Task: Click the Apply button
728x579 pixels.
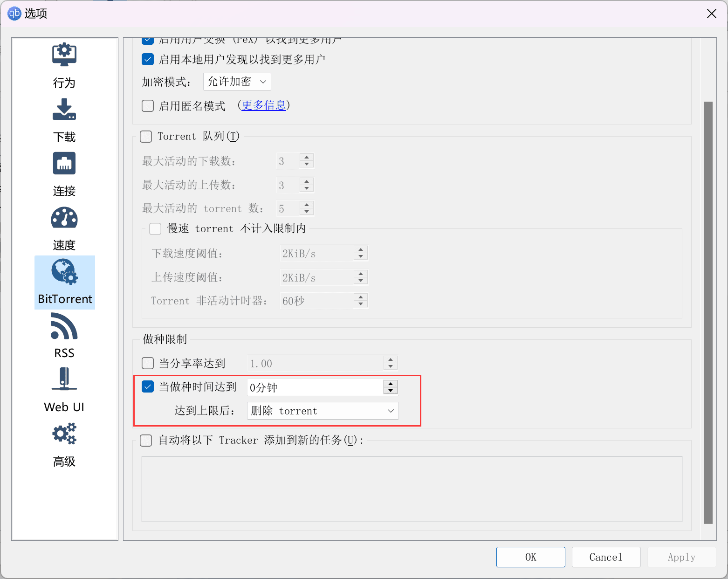Action: click(x=681, y=557)
